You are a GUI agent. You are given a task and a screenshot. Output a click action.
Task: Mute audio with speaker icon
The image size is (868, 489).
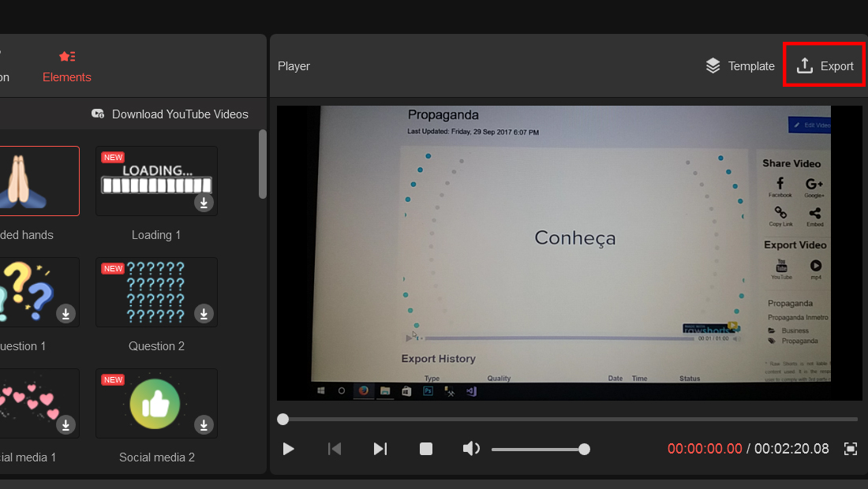(471, 449)
